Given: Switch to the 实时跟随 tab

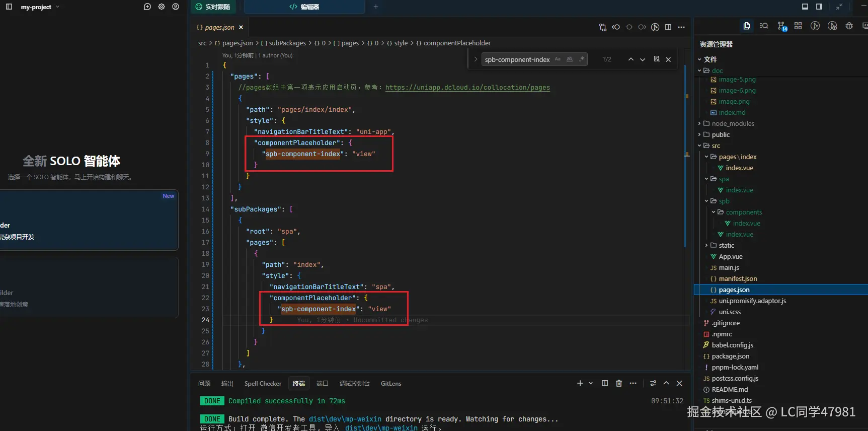Looking at the screenshot, I should [213, 7].
